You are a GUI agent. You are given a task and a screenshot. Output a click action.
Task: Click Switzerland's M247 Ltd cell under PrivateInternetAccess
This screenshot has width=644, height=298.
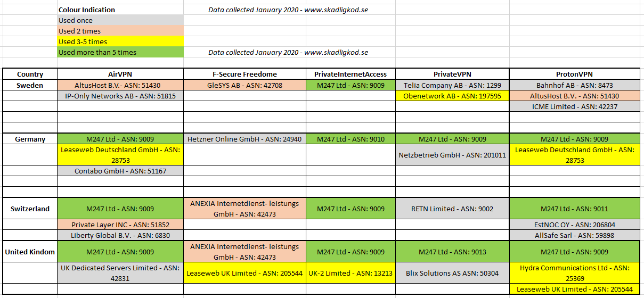pos(350,209)
